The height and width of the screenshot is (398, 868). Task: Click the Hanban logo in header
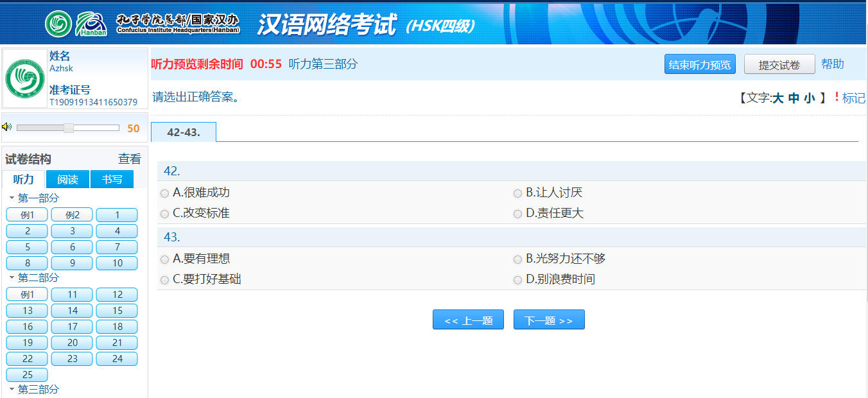[x=91, y=24]
